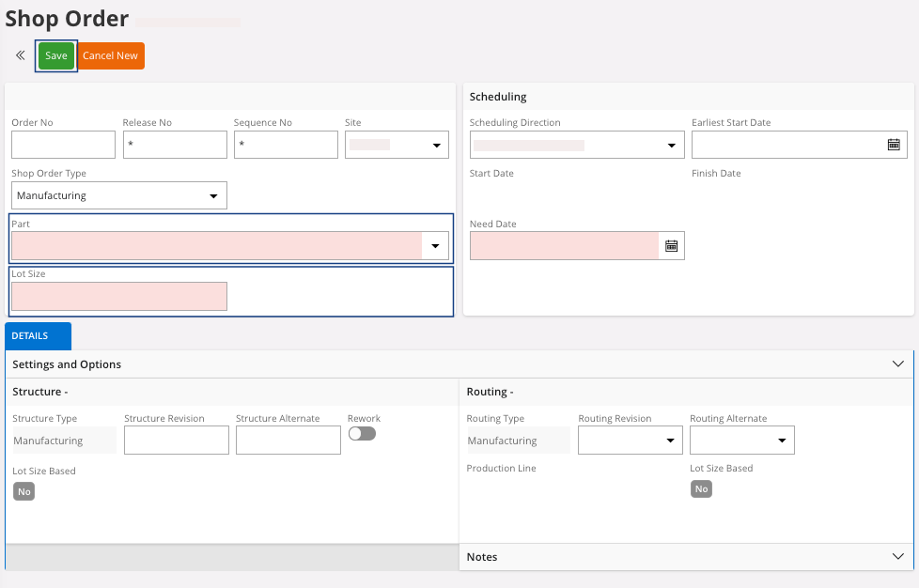Open the Need Date calendar icon
This screenshot has height=588, width=919.
(x=671, y=246)
